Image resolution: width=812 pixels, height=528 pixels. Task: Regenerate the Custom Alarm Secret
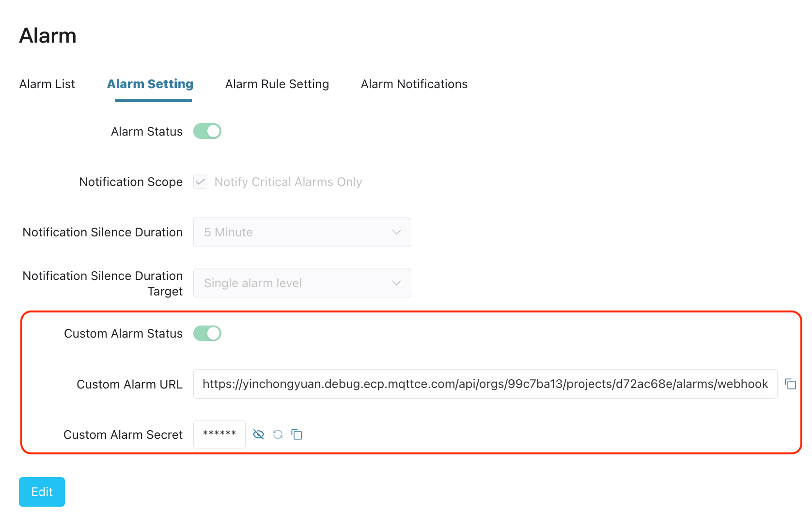[278, 435]
